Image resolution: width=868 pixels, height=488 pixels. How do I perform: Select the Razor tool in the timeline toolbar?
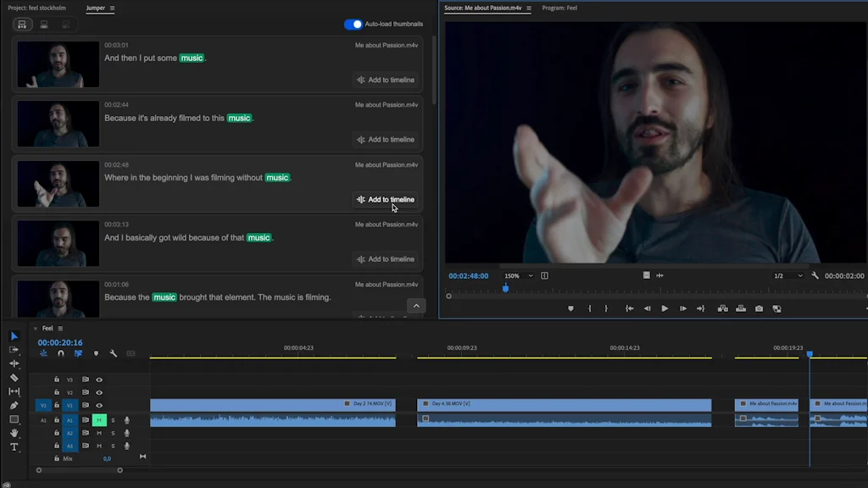click(x=14, y=378)
